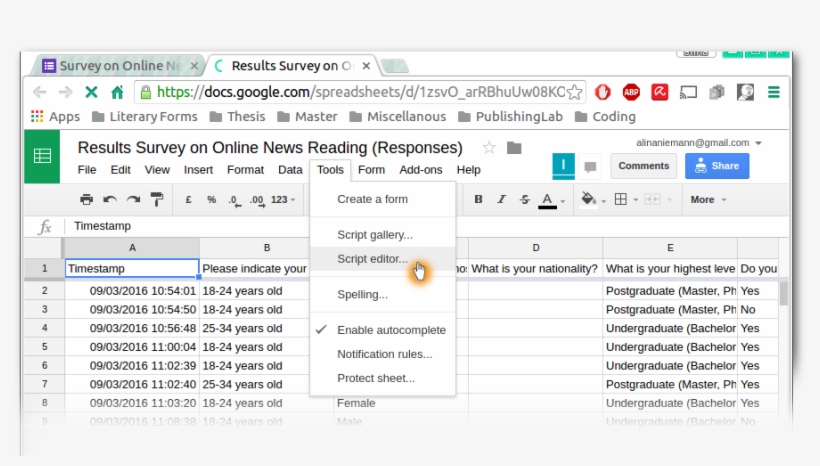Click the Comments button

click(643, 166)
